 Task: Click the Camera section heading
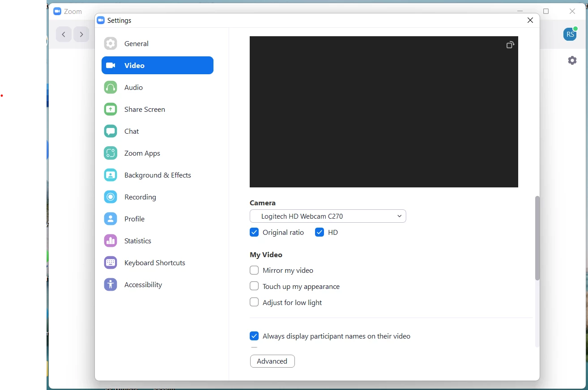click(x=263, y=203)
